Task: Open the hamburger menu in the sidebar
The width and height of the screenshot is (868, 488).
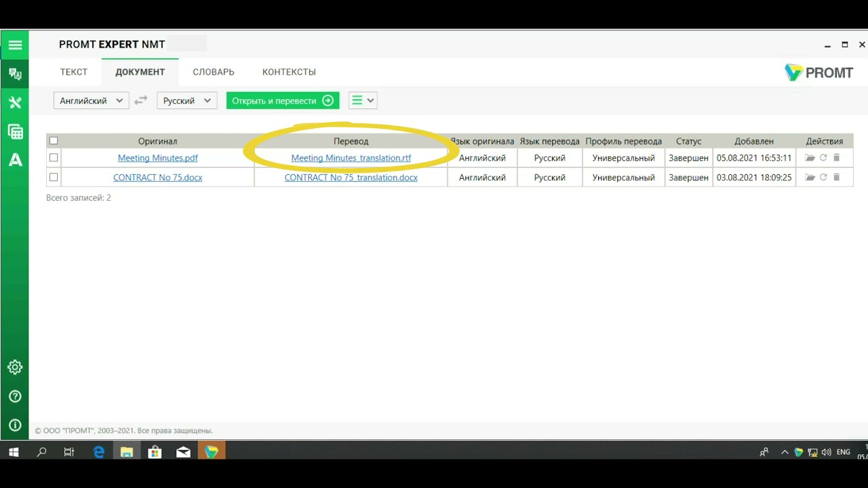Action: coord(15,45)
